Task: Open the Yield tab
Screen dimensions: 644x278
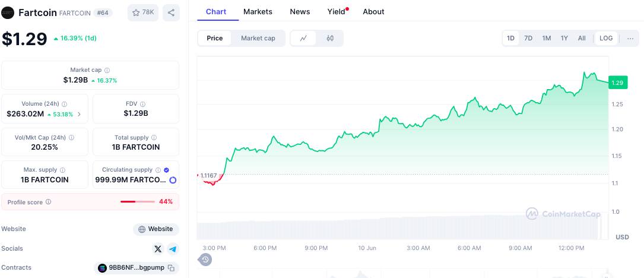Action: coord(337,12)
